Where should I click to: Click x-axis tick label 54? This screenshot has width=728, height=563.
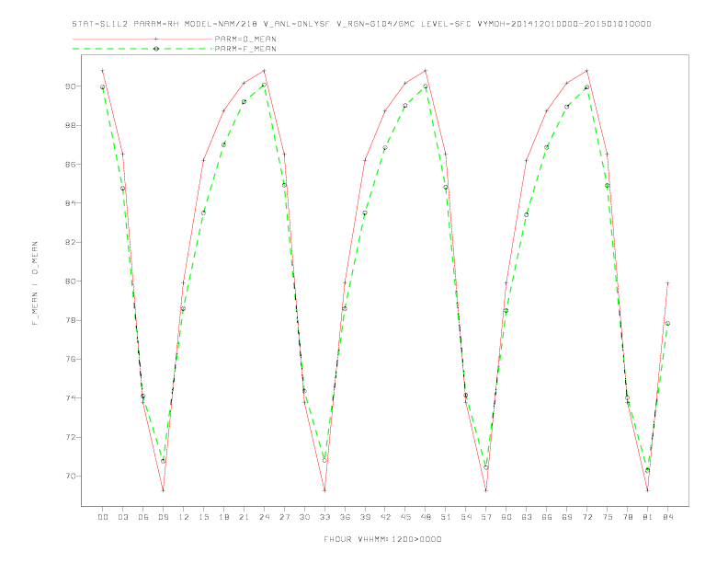[466, 517]
